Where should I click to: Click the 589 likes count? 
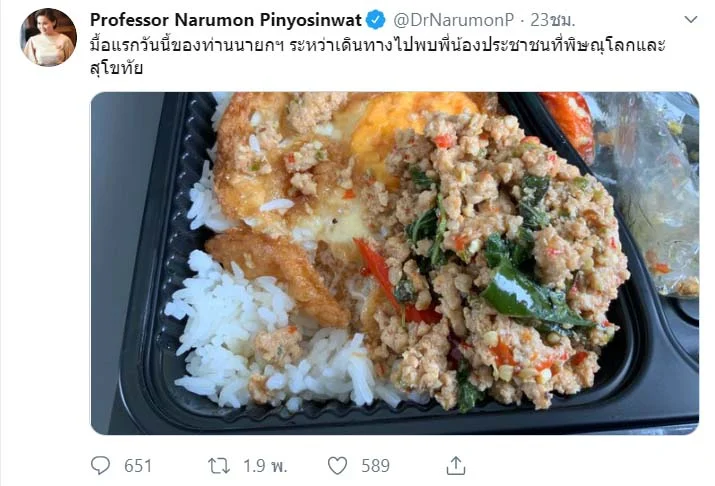375,466
